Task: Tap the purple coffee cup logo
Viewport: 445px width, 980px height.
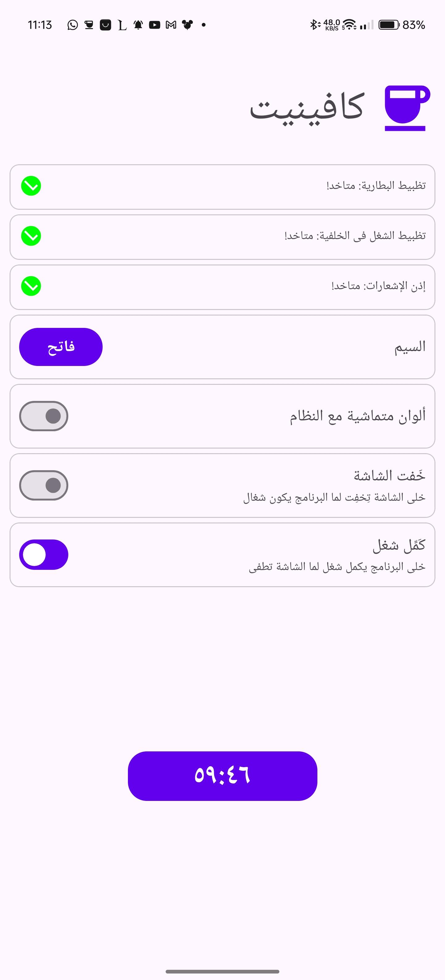Action: coord(407,108)
